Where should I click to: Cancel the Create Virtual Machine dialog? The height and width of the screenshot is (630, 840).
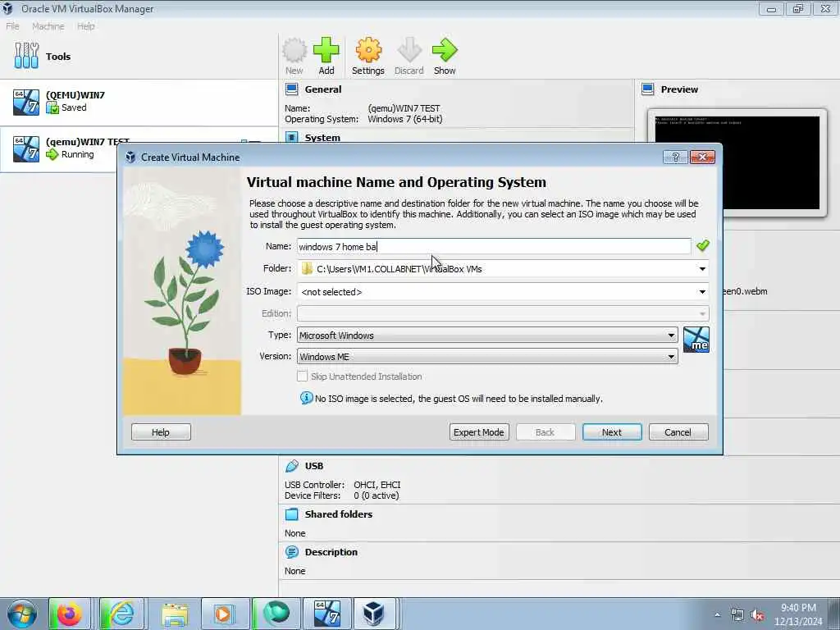pyautogui.click(x=678, y=431)
